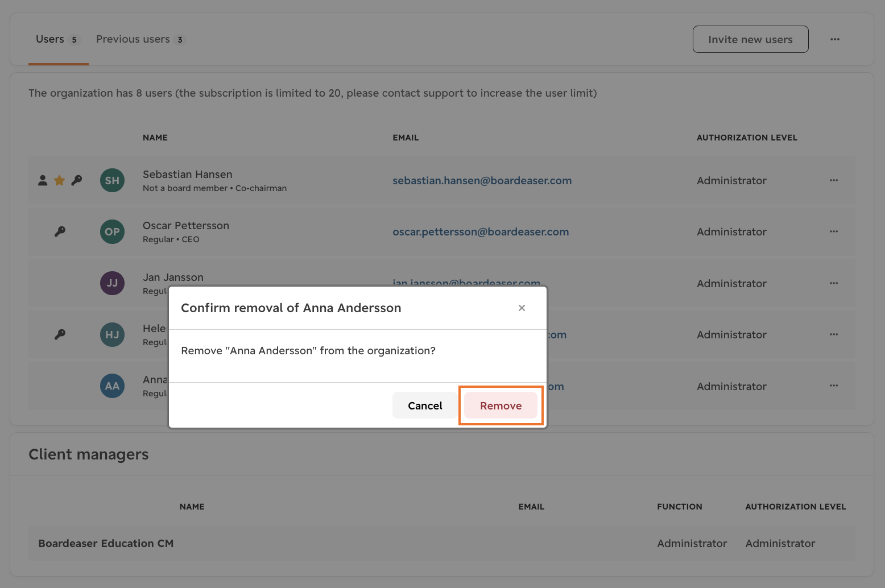885x588 pixels.
Task: Open the more options menu next to Invite new users
Action: [x=835, y=39]
